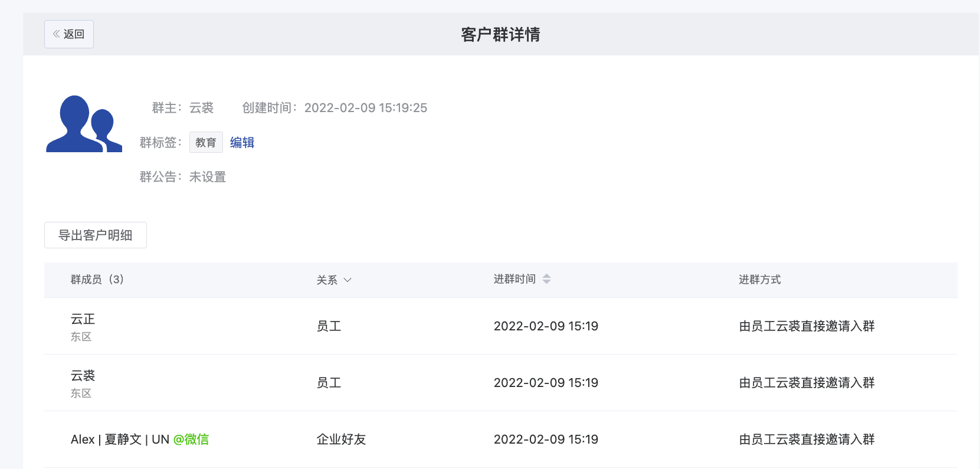Image resolution: width=980 pixels, height=469 pixels.
Task: Click the 返回 back button
Action: (69, 34)
